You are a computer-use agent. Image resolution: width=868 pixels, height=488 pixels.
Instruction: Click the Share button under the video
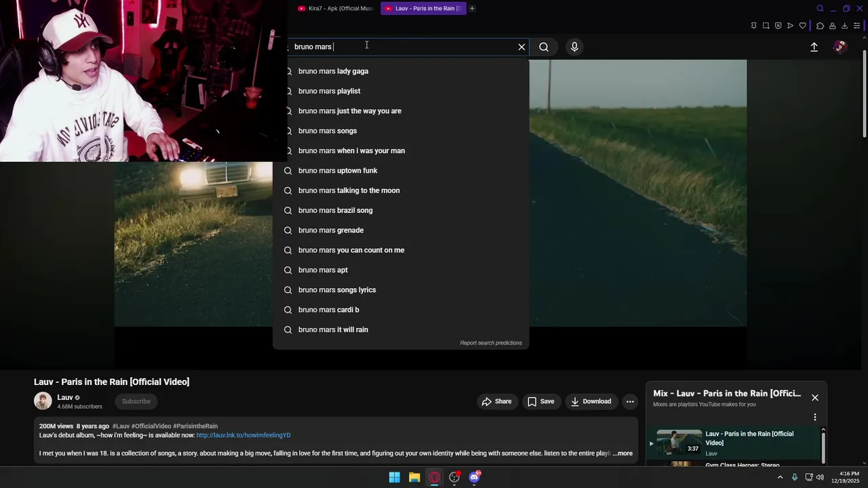(x=496, y=401)
